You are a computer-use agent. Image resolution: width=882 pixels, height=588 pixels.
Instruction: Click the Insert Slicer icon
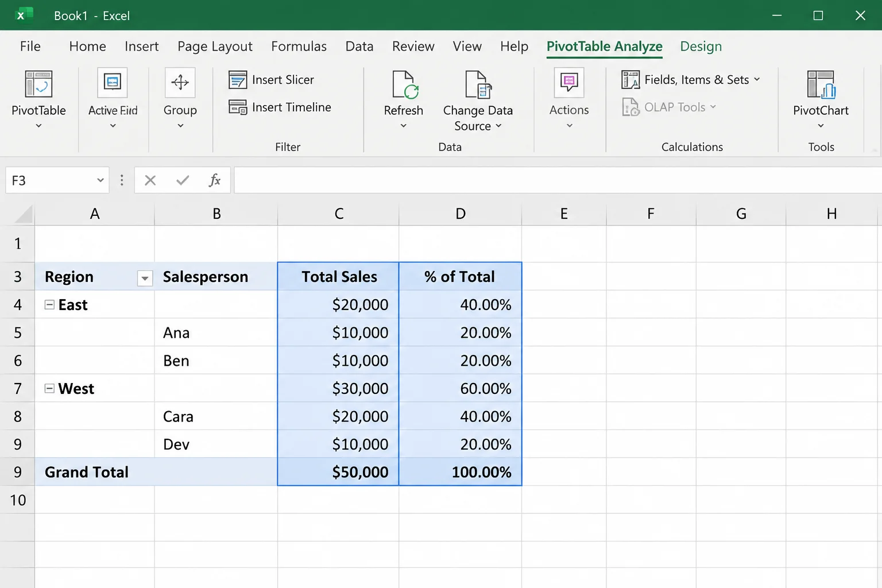pos(238,80)
